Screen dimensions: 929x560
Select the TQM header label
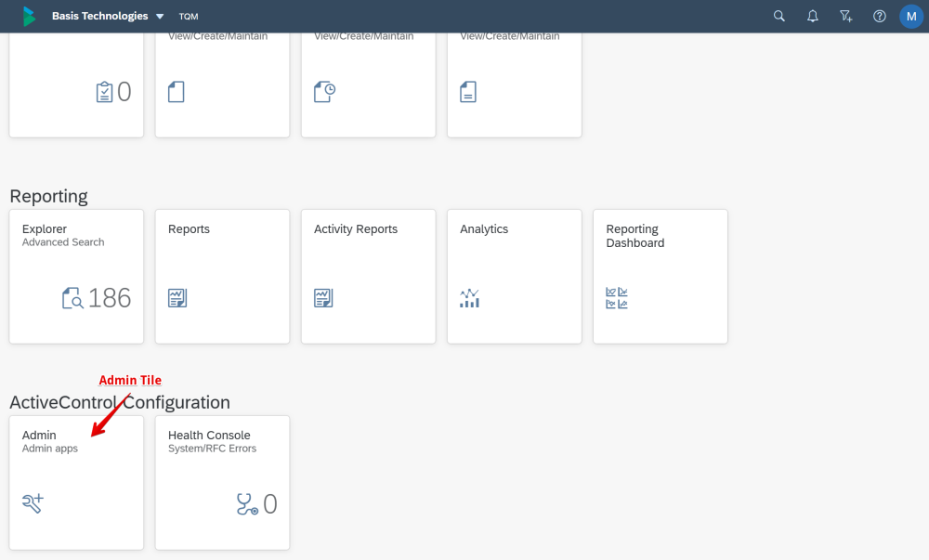click(x=189, y=17)
